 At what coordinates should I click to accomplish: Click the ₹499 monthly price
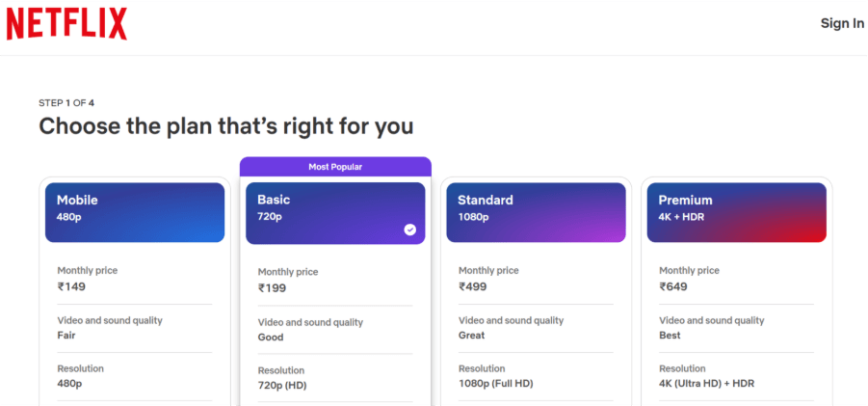[473, 286]
